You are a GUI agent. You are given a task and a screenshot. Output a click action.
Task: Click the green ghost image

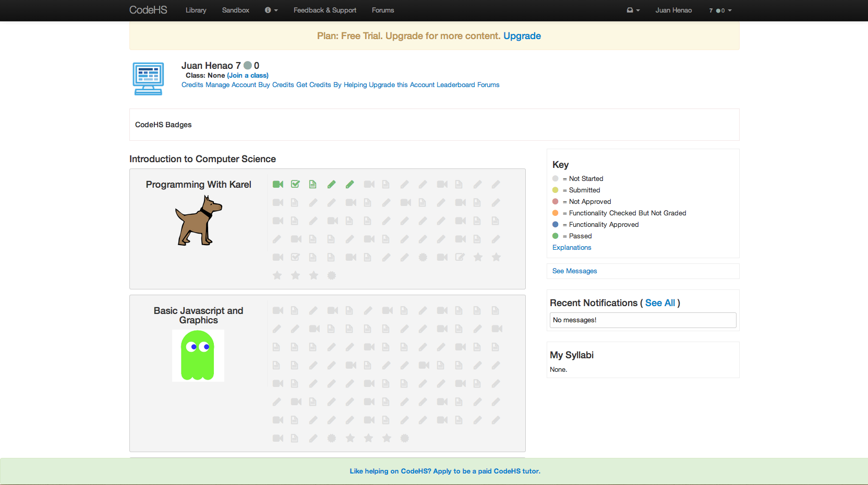198,356
